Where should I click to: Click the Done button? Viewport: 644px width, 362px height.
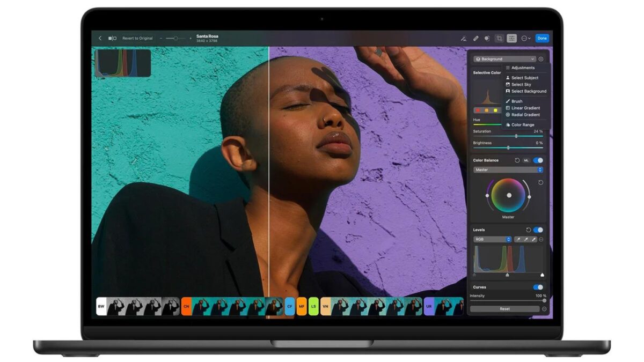click(x=542, y=38)
